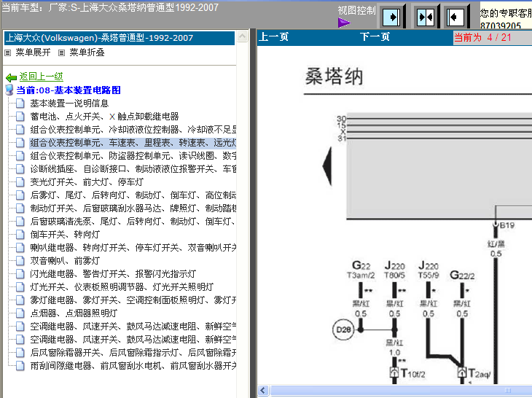Click G22 T3am/2 component label

(361, 270)
